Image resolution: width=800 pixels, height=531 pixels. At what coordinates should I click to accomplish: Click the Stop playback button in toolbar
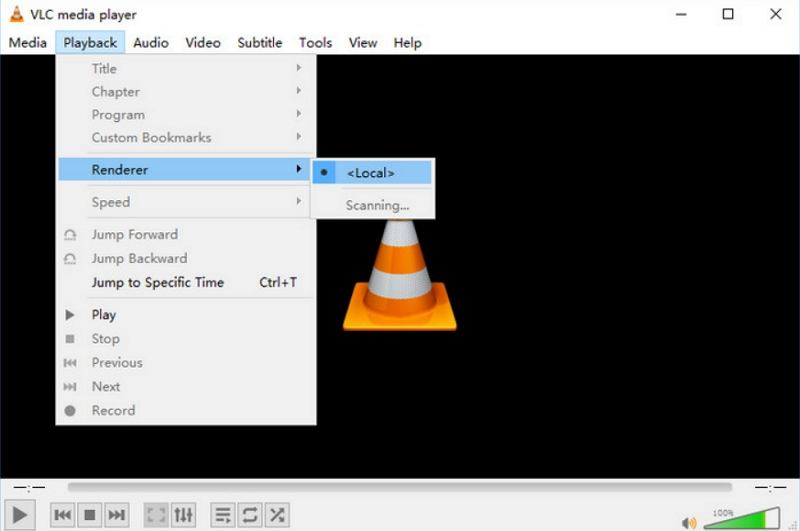click(x=90, y=515)
